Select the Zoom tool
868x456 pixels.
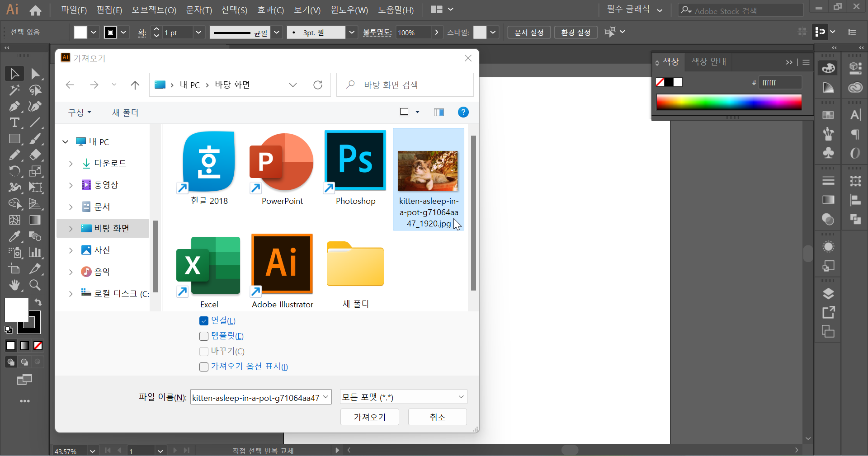click(x=35, y=285)
